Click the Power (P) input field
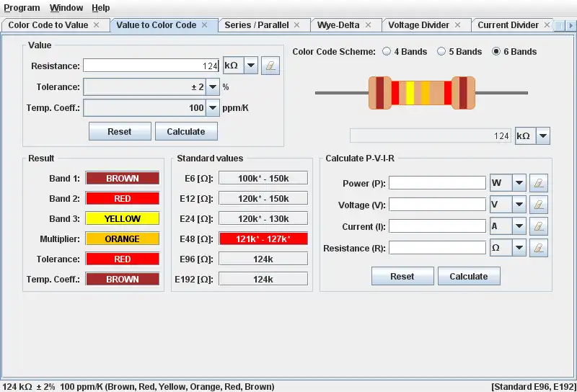The width and height of the screenshot is (577, 392). tap(437, 183)
